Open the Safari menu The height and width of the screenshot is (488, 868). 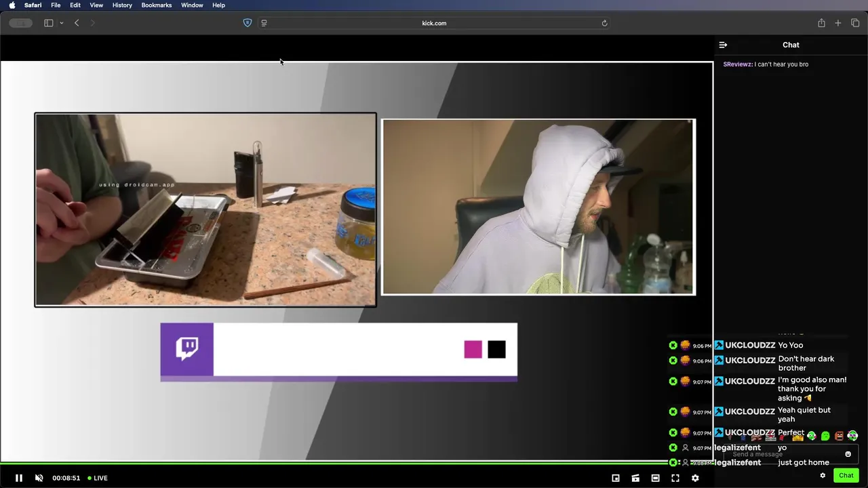(33, 5)
